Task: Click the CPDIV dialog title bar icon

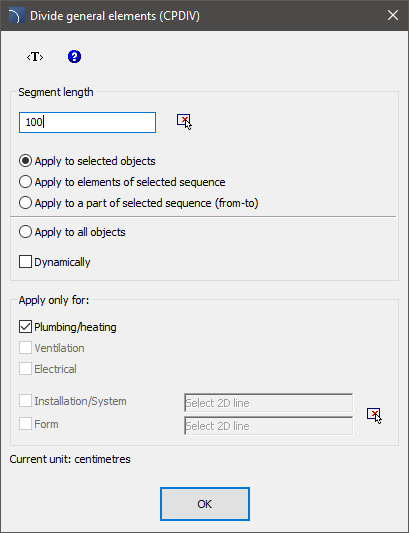Action: tap(17, 16)
